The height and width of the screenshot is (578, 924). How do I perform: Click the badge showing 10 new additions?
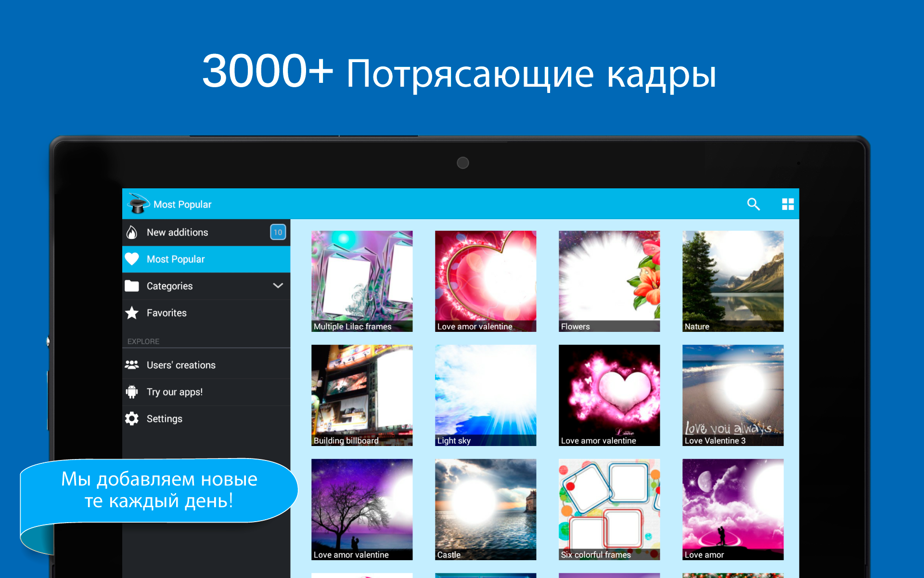click(278, 232)
